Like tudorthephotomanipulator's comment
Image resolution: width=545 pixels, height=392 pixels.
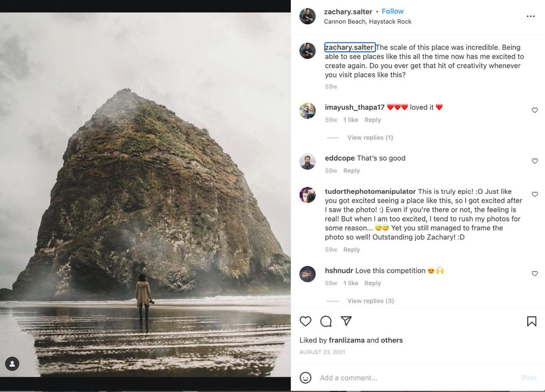(x=535, y=194)
